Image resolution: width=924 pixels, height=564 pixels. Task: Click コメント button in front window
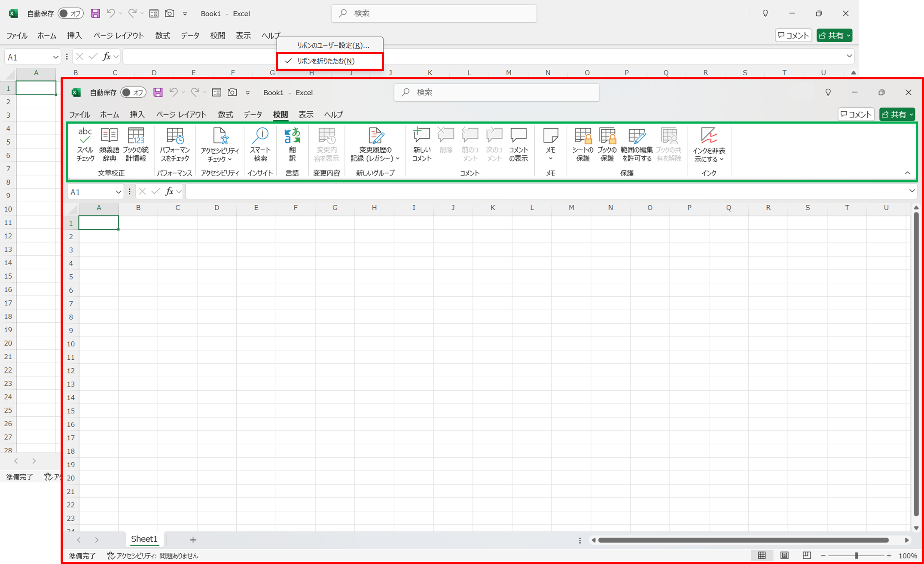pyautogui.click(x=856, y=115)
